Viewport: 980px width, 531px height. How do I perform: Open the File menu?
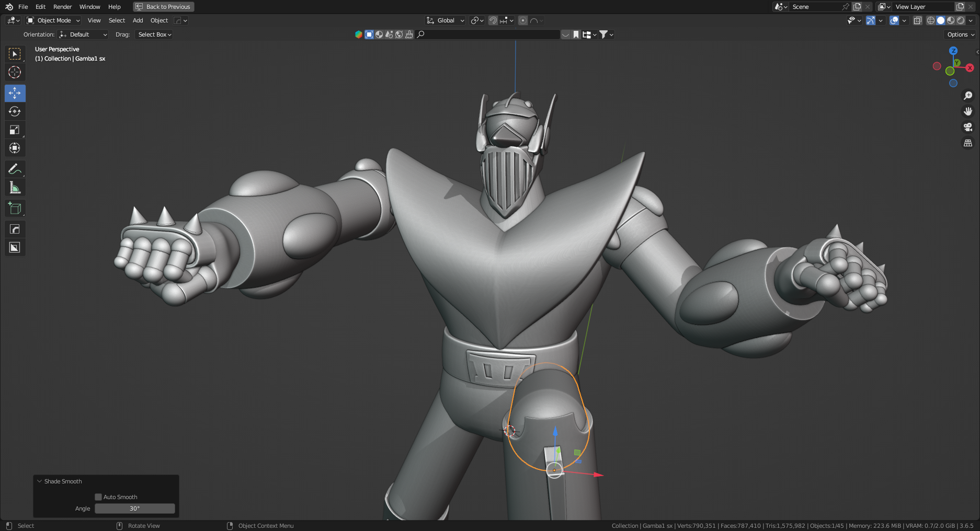point(23,7)
